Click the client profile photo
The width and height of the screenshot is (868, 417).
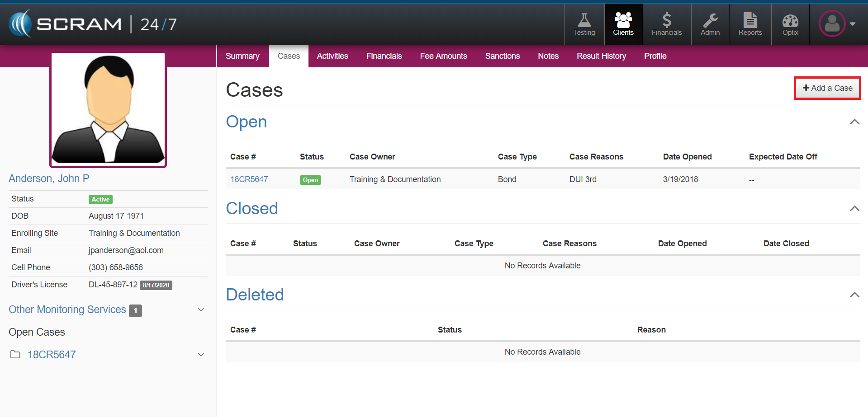[108, 109]
